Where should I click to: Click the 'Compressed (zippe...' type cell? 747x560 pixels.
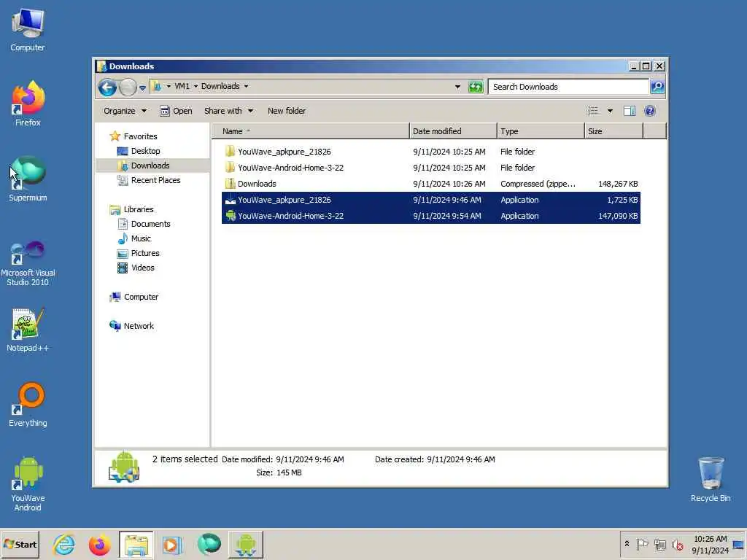pos(538,184)
